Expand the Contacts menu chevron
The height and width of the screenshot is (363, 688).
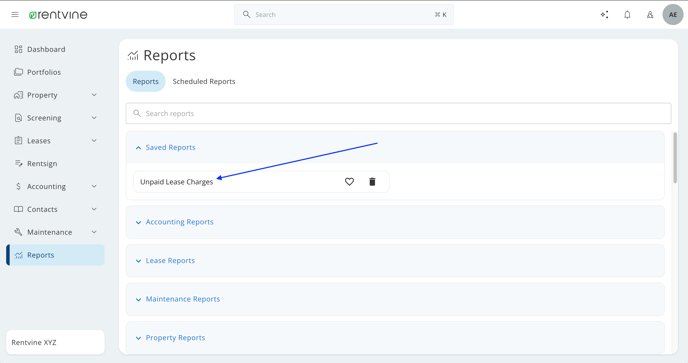coord(94,209)
